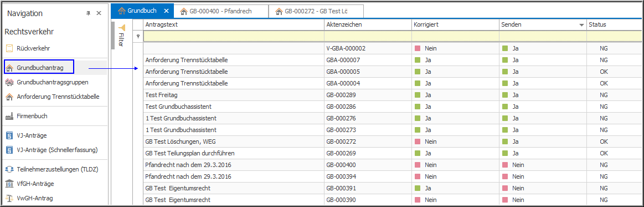Switch to the GB-000400 - Pfandrech tab
644x207 pixels.
click(221, 11)
